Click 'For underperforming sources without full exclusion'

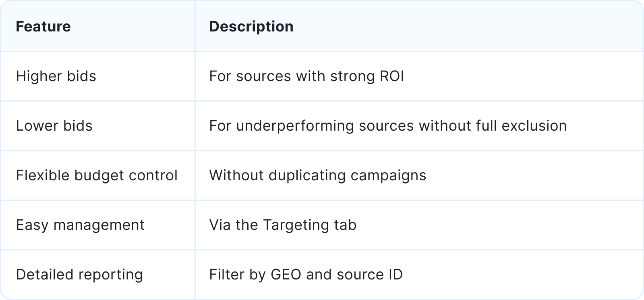[388, 126]
